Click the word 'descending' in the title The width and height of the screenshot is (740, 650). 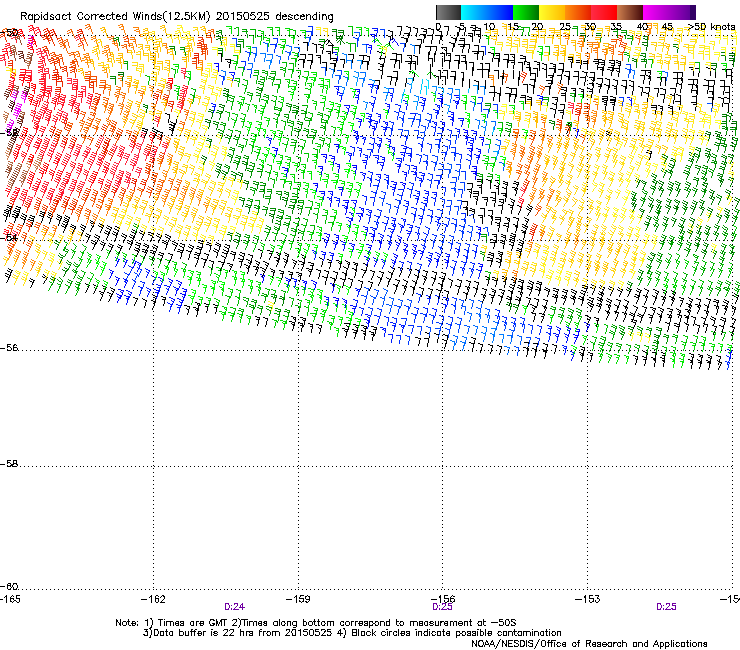(x=304, y=17)
